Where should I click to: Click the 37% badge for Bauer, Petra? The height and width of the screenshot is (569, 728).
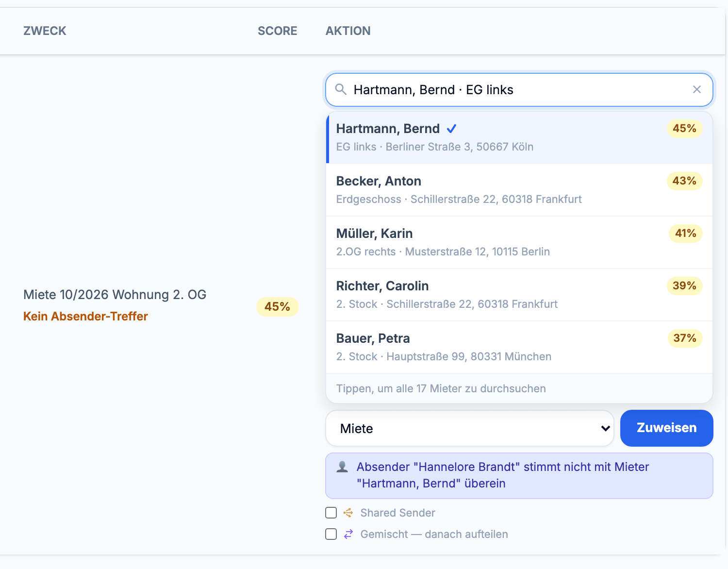click(x=685, y=338)
